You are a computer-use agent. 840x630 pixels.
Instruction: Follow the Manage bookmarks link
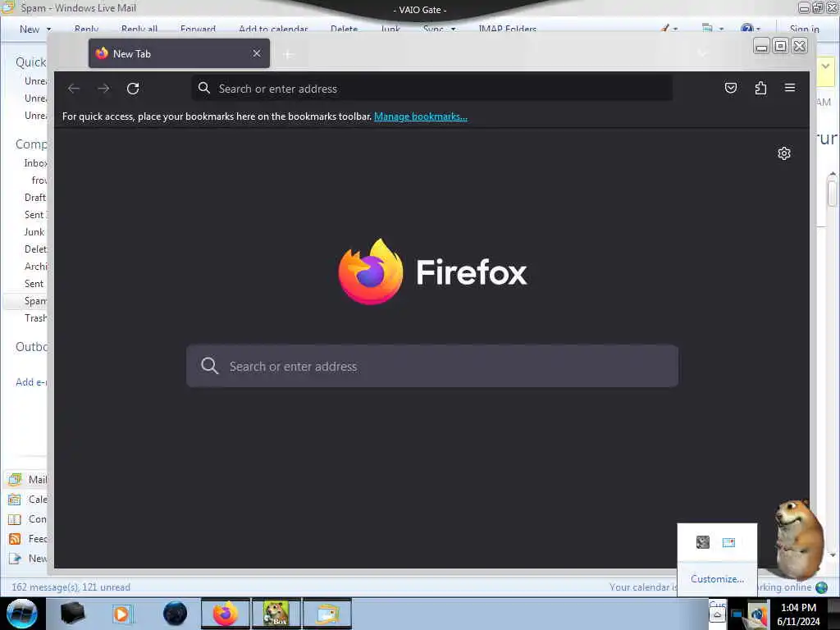[421, 116]
